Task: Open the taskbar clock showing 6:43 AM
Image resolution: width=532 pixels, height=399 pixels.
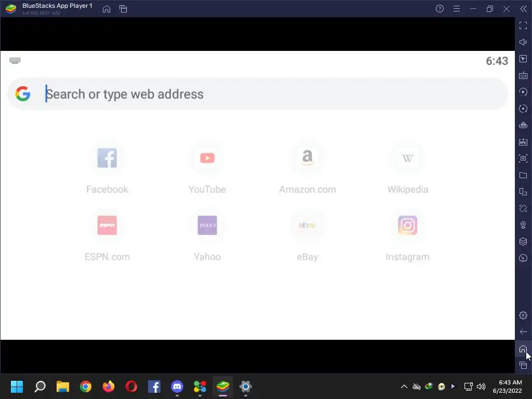Action: tap(507, 387)
